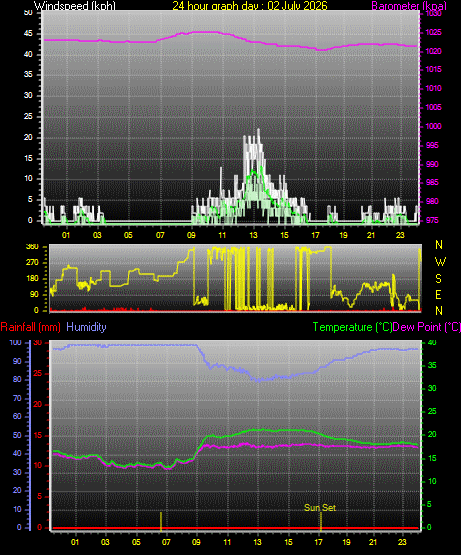Select hour "01" under the windspeed chart
Image resolution: width=461 pixels, height=555 pixels.
[x=66, y=235]
